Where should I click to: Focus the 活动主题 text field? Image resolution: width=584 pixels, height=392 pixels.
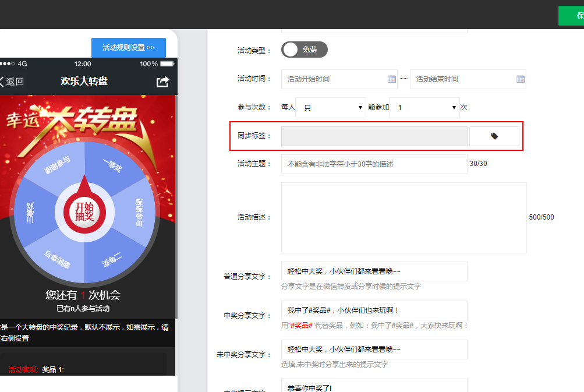(374, 164)
